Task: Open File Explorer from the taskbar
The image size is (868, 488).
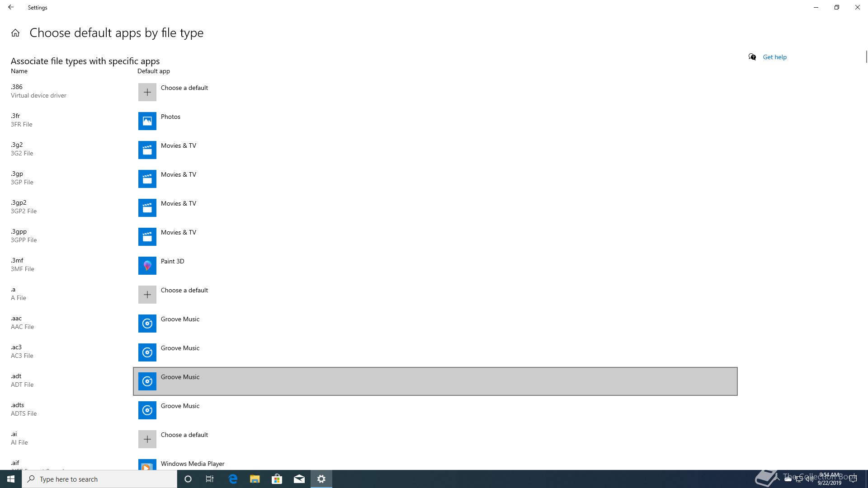Action: (x=255, y=479)
